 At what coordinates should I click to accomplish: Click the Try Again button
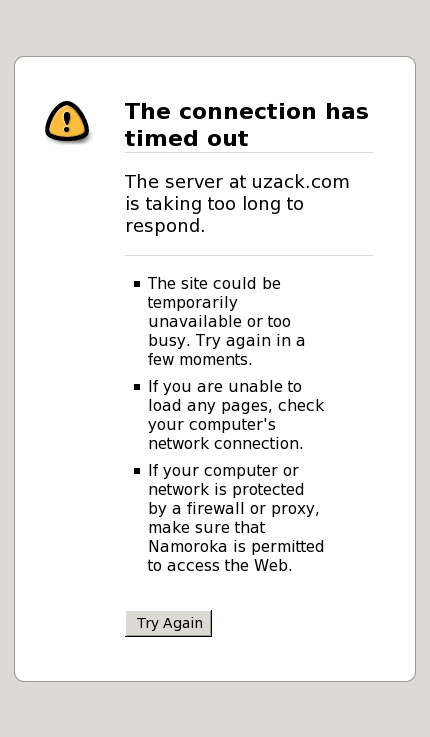click(x=169, y=623)
